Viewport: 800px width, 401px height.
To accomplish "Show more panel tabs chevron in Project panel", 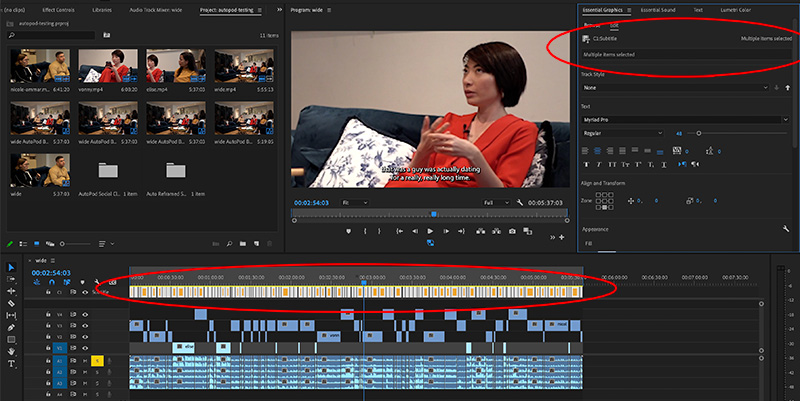I will [x=280, y=10].
